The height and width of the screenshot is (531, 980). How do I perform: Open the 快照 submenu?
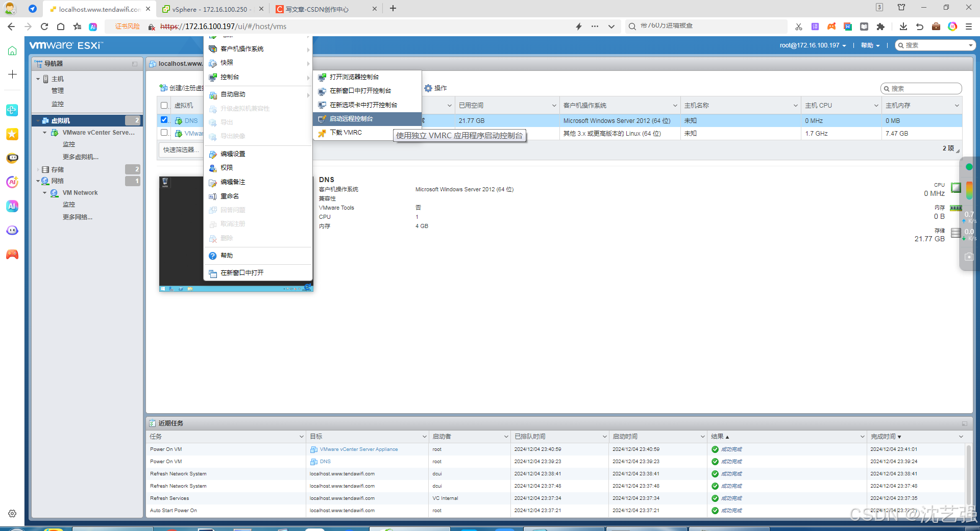[258, 63]
